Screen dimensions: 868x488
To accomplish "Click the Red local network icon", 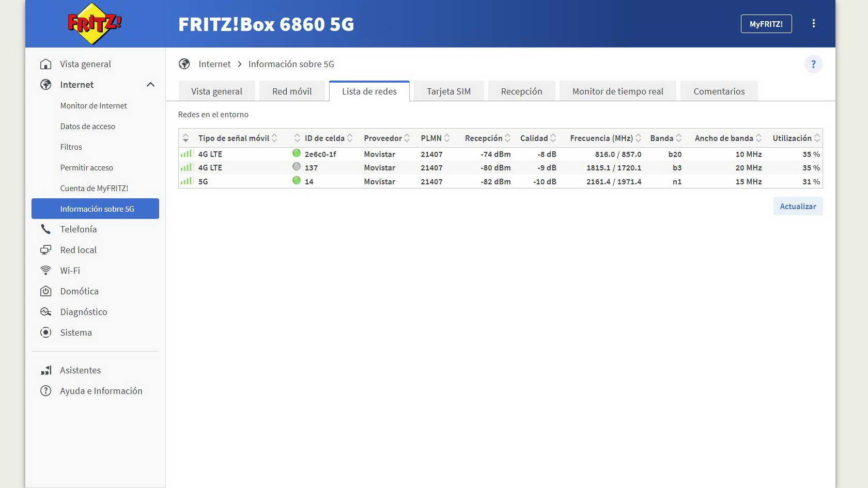I will pyautogui.click(x=46, y=250).
